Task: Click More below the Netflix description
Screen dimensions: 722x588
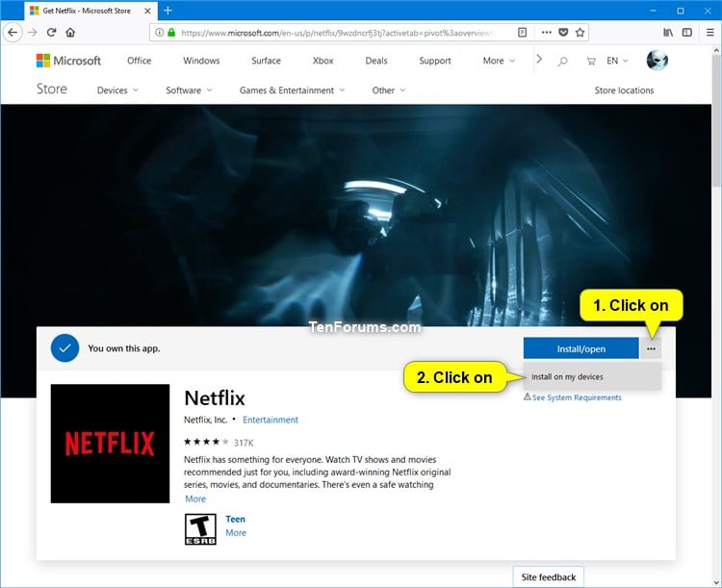Action: coord(195,499)
